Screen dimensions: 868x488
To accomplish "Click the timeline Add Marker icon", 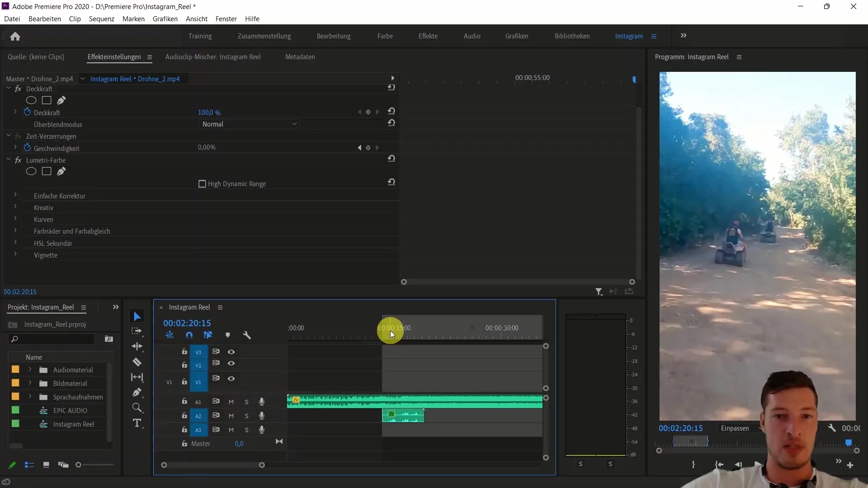I will coord(228,335).
